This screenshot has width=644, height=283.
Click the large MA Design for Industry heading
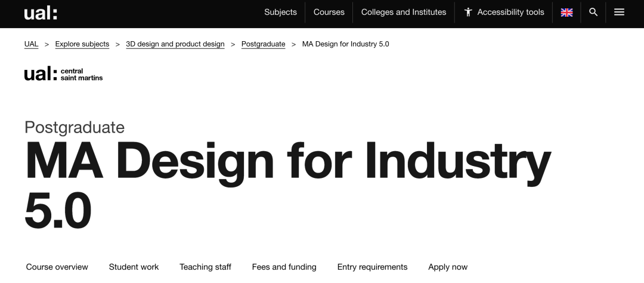tap(287, 185)
